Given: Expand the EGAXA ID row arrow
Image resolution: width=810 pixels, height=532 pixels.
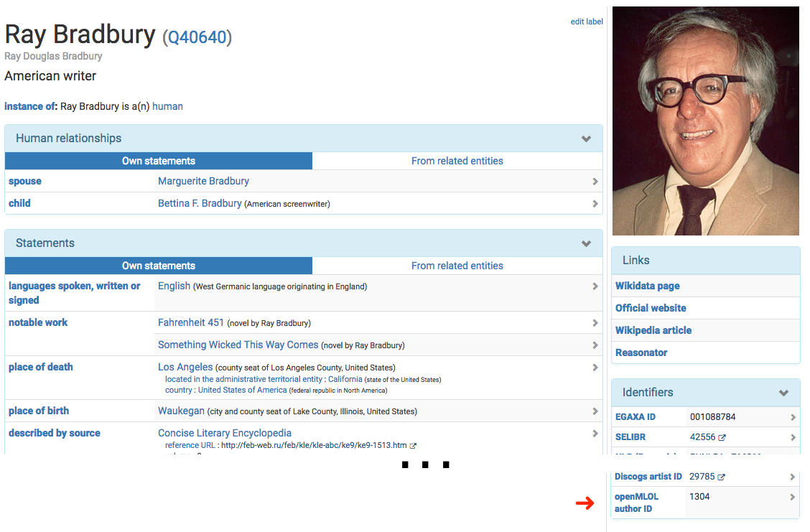Looking at the screenshot, I should click(793, 417).
